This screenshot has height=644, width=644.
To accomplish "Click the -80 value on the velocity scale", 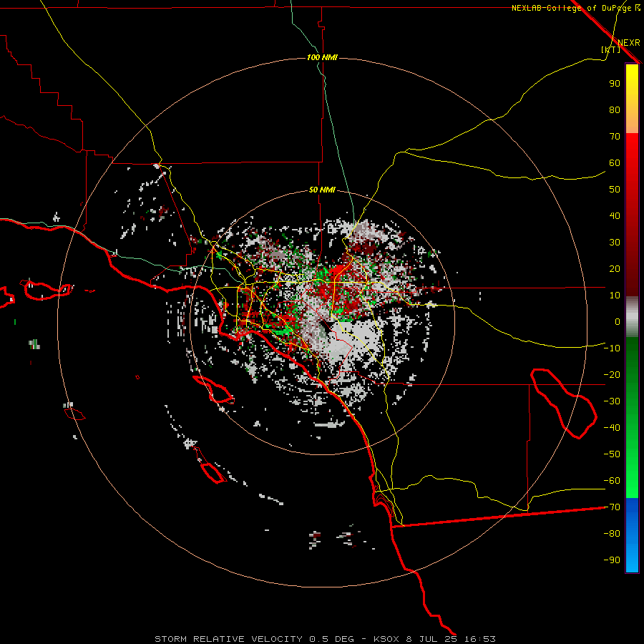I will click(x=612, y=534).
